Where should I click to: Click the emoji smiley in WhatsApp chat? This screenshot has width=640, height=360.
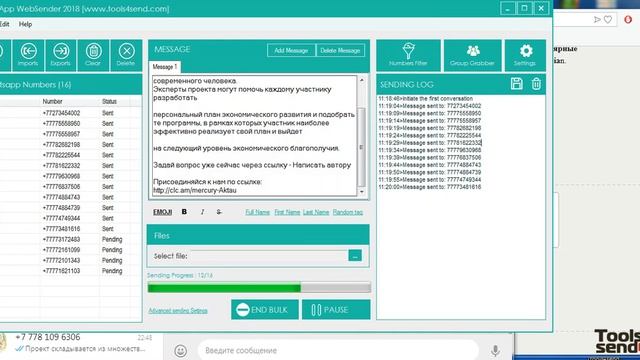tap(180, 351)
